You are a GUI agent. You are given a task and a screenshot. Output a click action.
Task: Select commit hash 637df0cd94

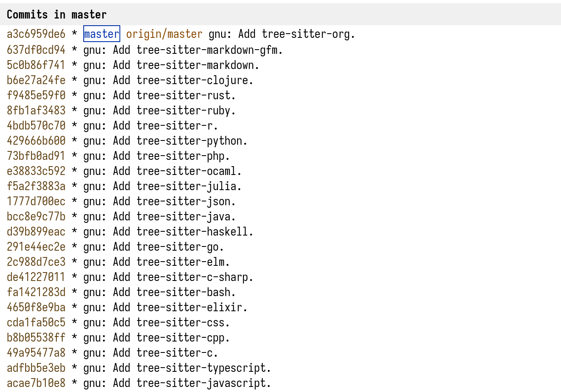pyautogui.click(x=36, y=50)
